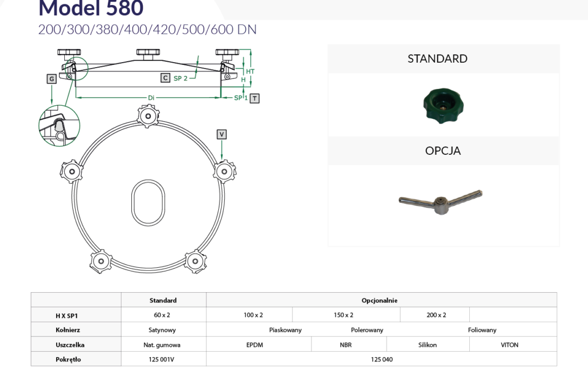Click the boxed "C" marker beside SP 2

166,78
